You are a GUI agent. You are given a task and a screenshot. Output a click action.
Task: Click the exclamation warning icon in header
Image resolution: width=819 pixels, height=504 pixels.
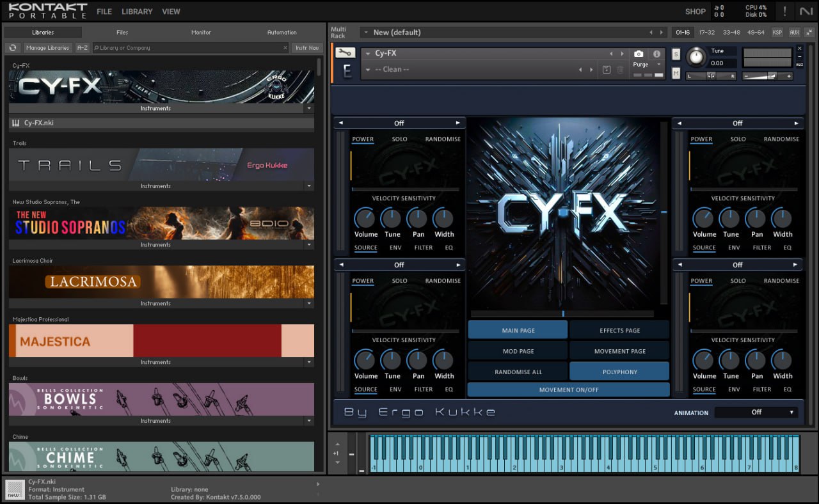[785, 11]
